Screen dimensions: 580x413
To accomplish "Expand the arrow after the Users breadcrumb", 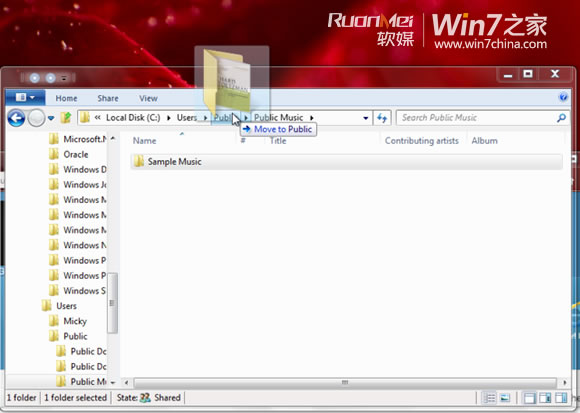I will click(x=205, y=118).
